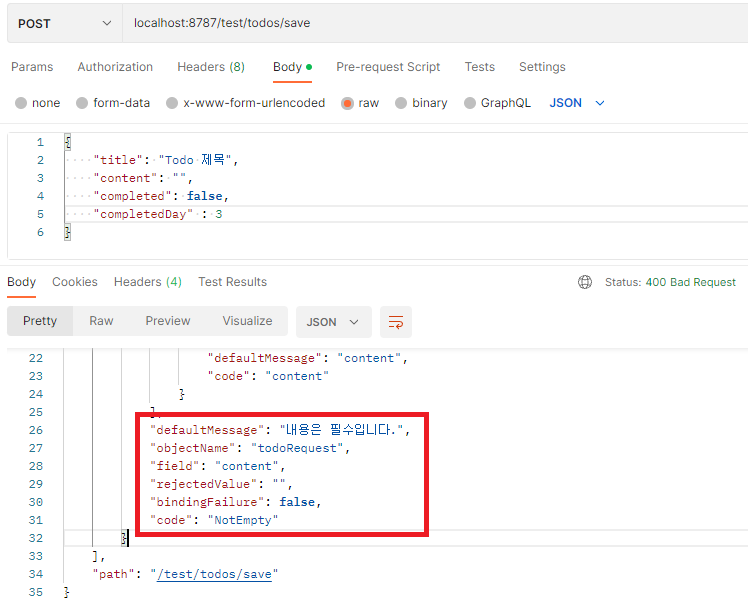Click the "code": "content" response line
The height and width of the screenshot is (608, 748).
(x=268, y=376)
